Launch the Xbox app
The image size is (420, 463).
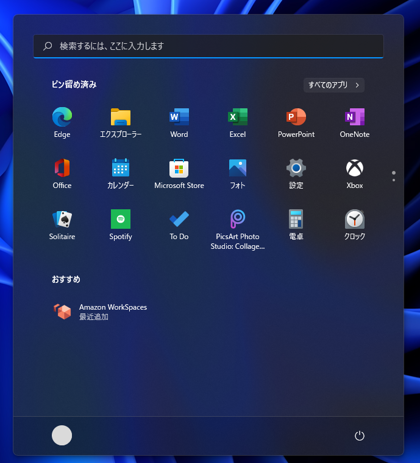[354, 173]
